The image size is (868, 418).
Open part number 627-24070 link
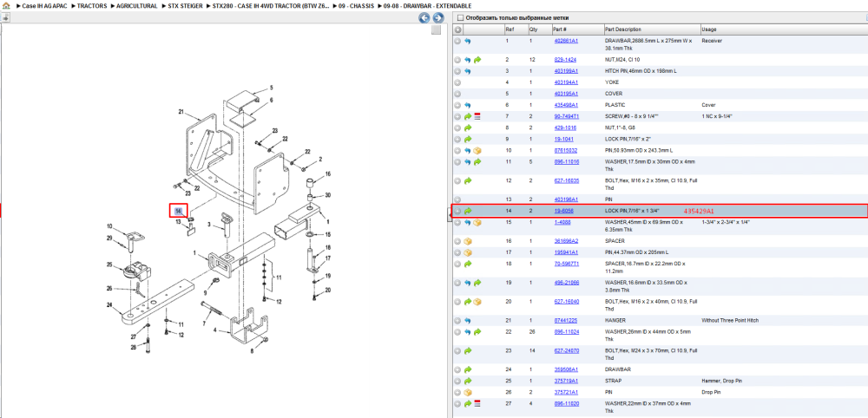tap(566, 350)
